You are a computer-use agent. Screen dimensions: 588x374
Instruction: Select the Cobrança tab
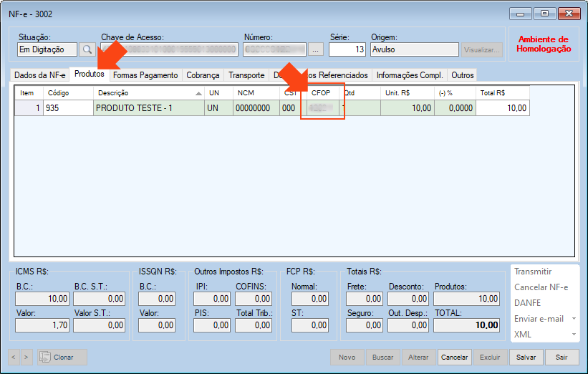[x=203, y=75]
